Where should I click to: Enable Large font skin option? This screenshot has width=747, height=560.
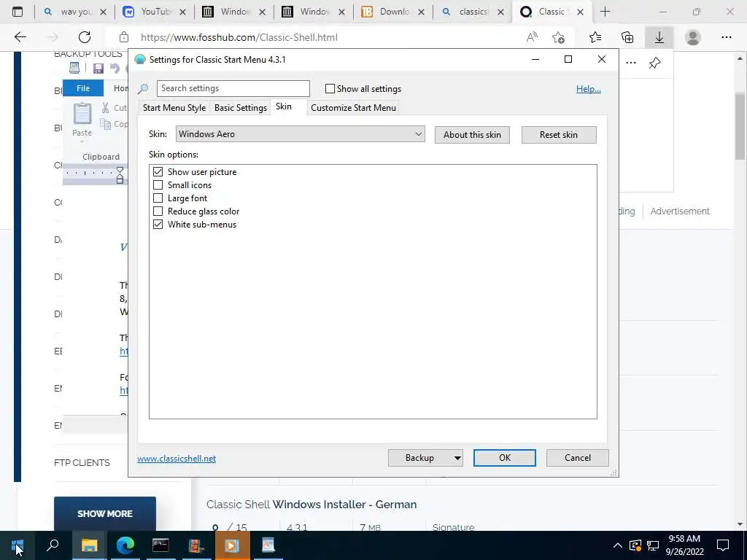(x=158, y=198)
